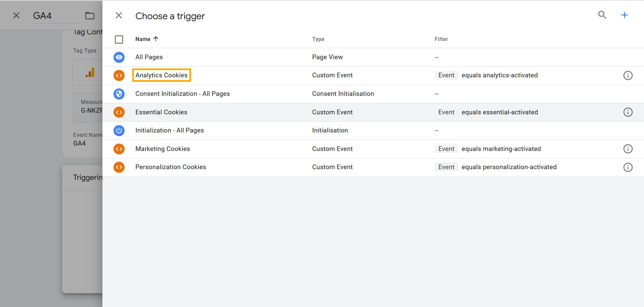
Task: Open info for Personalization Cookies trigger
Action: click(628, 167)
